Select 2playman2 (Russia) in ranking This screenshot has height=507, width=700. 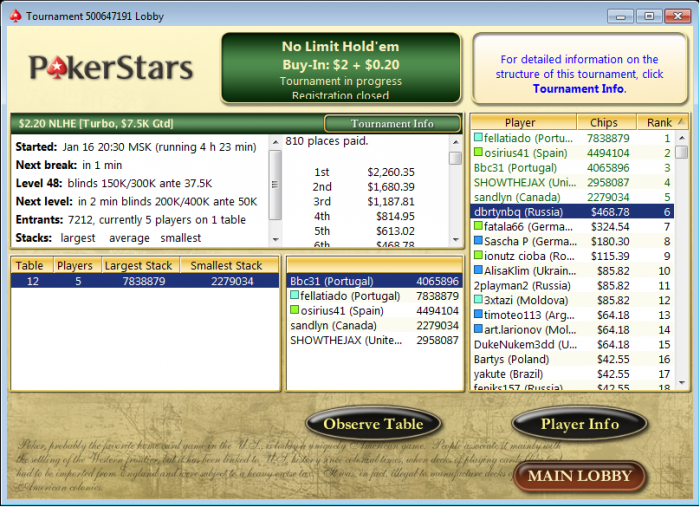[573, 285]
